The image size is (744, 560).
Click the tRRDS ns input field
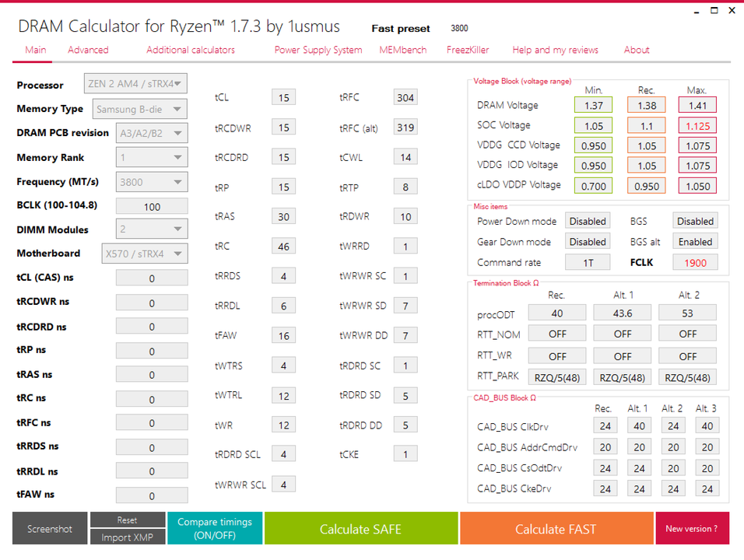[x=152, y=447]
